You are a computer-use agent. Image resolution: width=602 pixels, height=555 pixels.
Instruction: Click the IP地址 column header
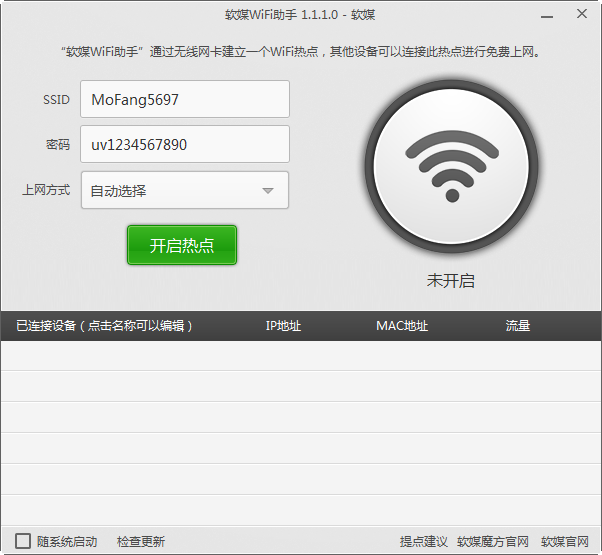283,326
